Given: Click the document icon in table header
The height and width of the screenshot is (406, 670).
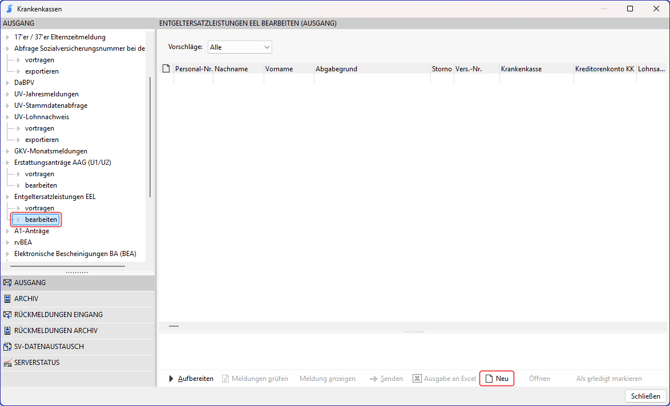Looking at the screenshot, I should click(167, 69).
